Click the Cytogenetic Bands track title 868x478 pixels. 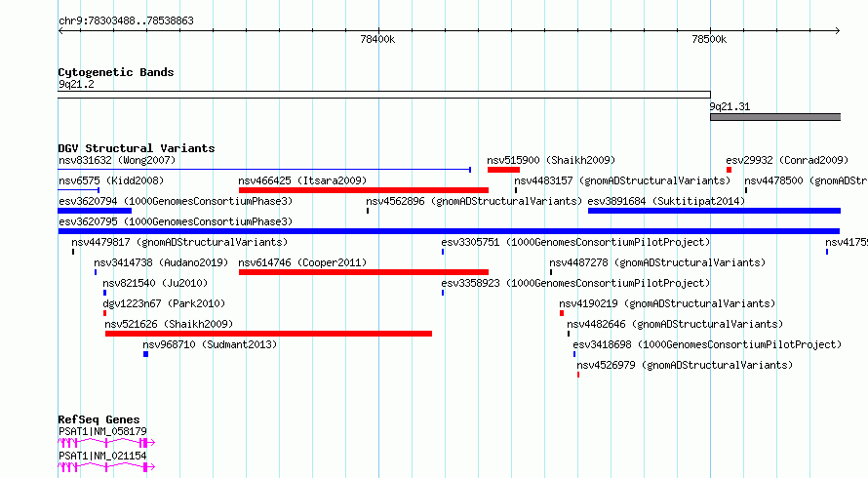pyautogui.click(x=116, y=72)
